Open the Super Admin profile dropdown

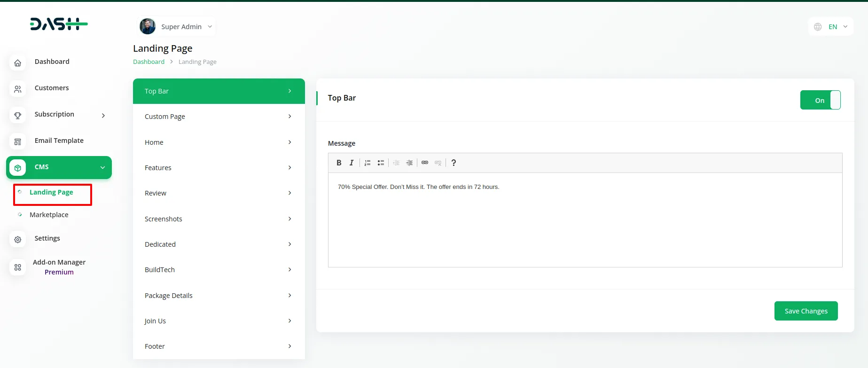[x=177, y=27]
